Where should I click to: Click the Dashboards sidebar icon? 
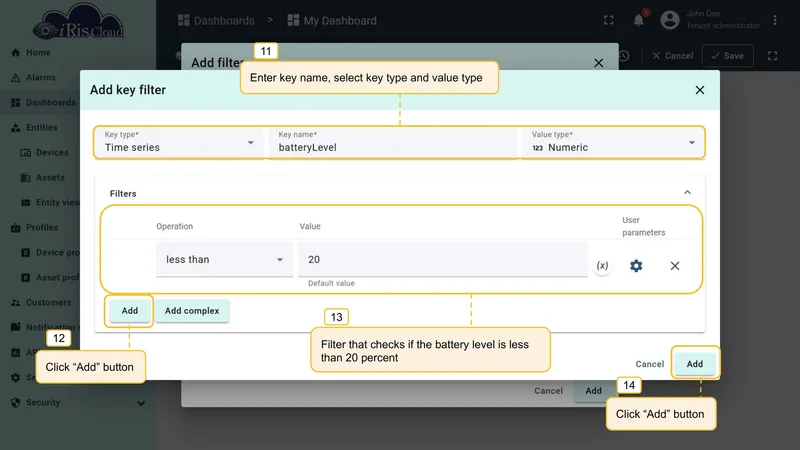(16, 103)
